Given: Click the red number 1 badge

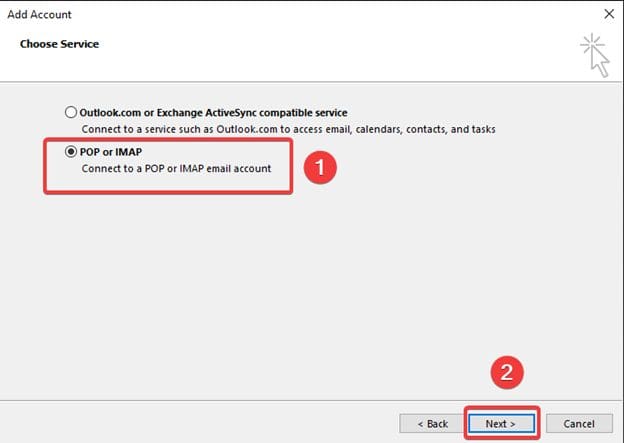Looking at the screenshot, I should (318, 169).
